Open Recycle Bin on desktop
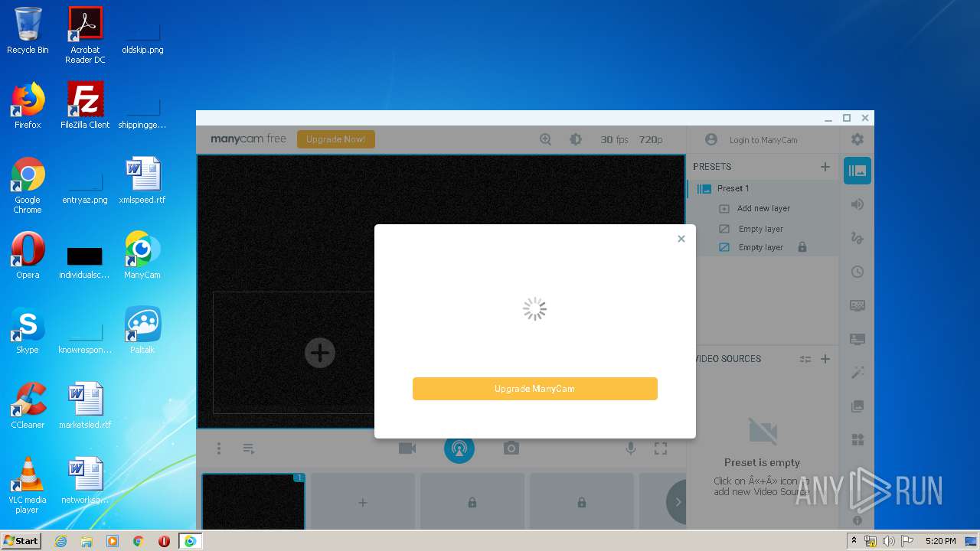This screenshot has width=980, height=551. tap(28, 31)
